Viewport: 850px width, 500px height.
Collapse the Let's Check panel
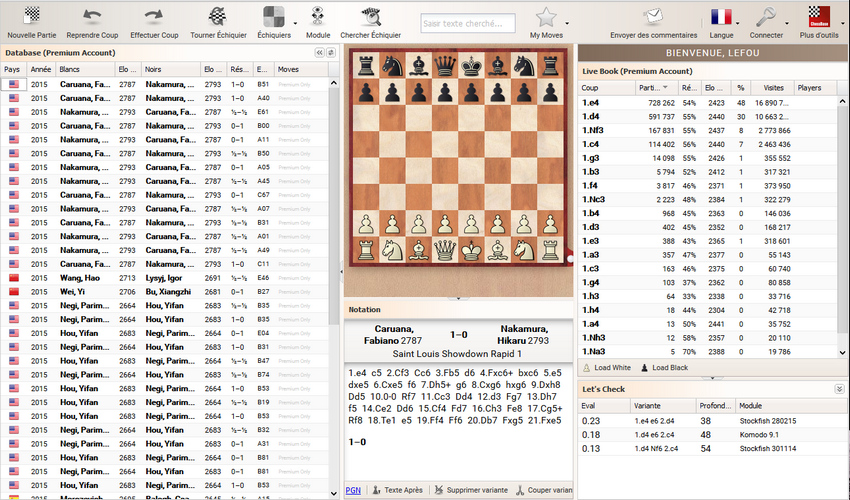tap(839, 389)
